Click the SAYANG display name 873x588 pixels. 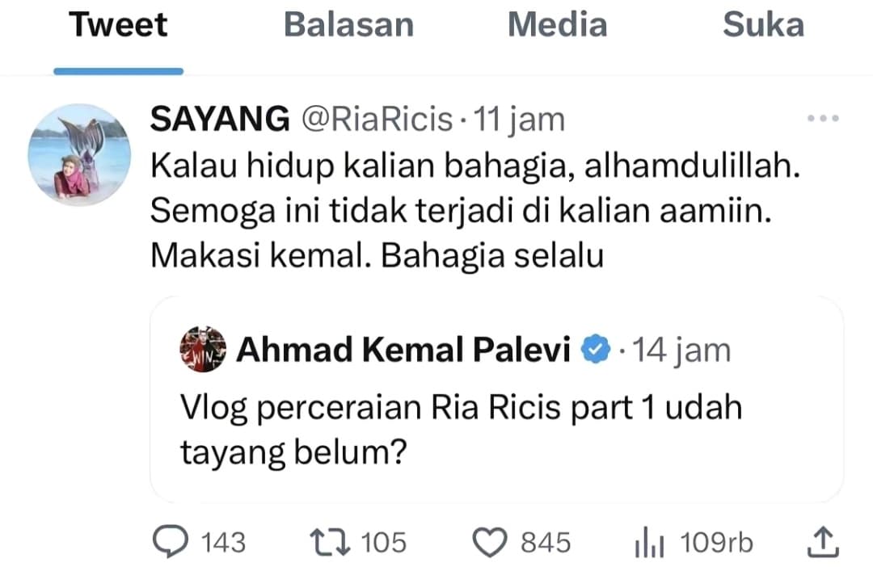tap(220, 120)
